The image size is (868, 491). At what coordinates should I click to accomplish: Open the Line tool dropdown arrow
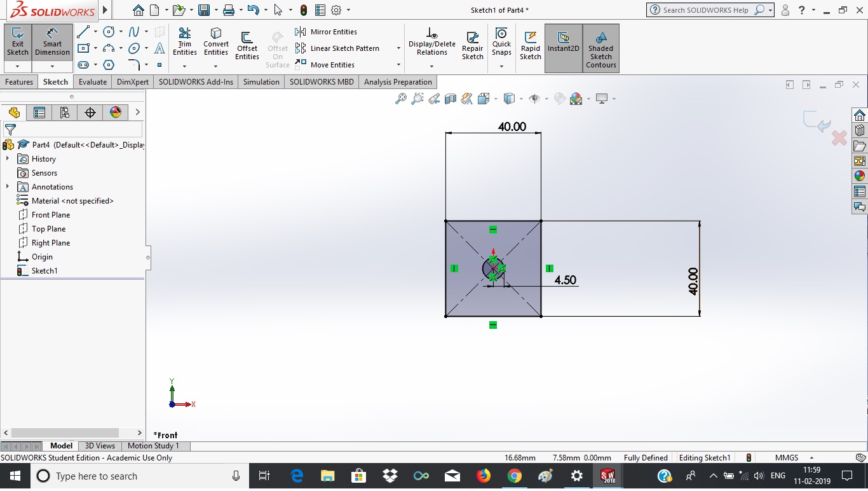[95, 32]
